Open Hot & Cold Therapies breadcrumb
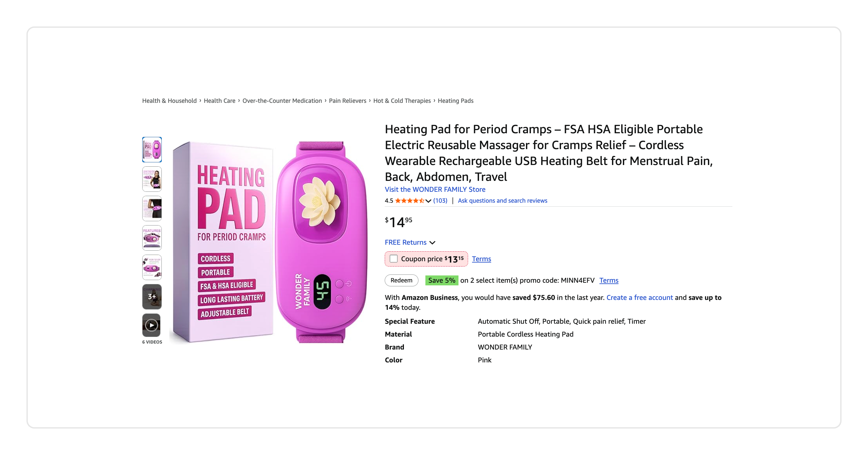 point(402,101)
